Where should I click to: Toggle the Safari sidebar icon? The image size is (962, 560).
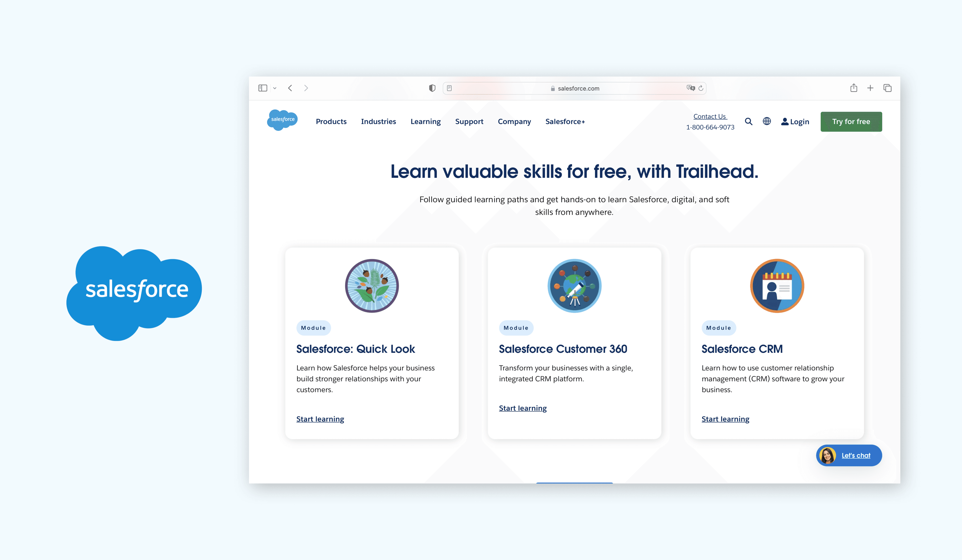[263, 88]
